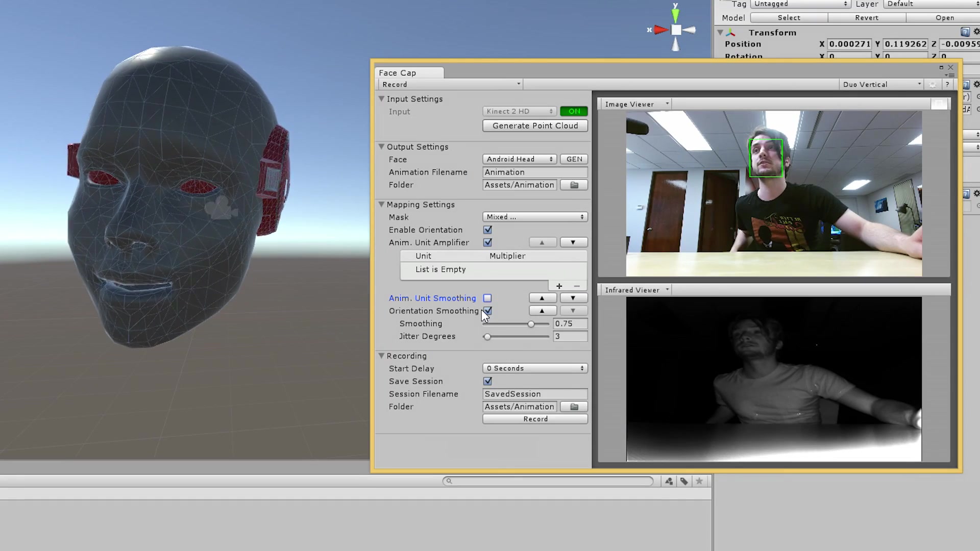The width and height of the screenshot is (980, 551).
Task: Open the Start Delay dropdown
Action: (535, 368)
